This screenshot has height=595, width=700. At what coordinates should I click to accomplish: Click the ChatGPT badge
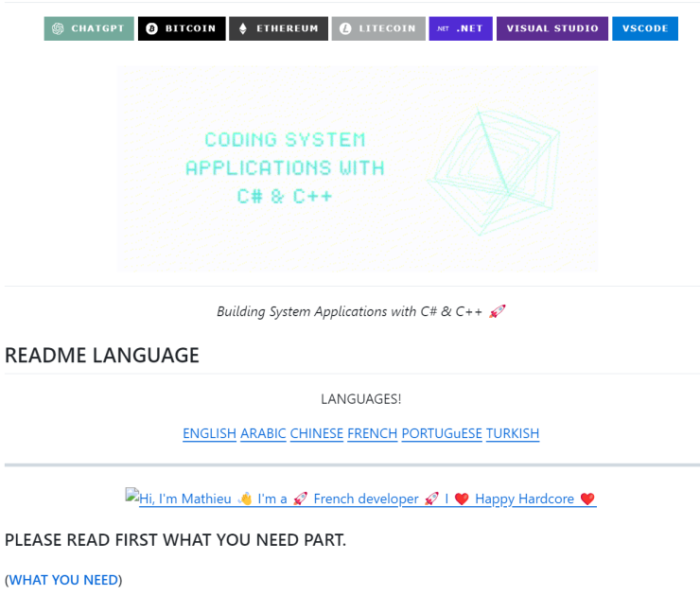(89, 28)
